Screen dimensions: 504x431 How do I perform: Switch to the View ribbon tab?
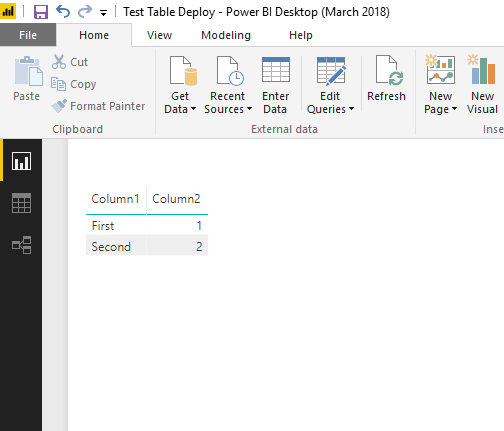point(159,35)
